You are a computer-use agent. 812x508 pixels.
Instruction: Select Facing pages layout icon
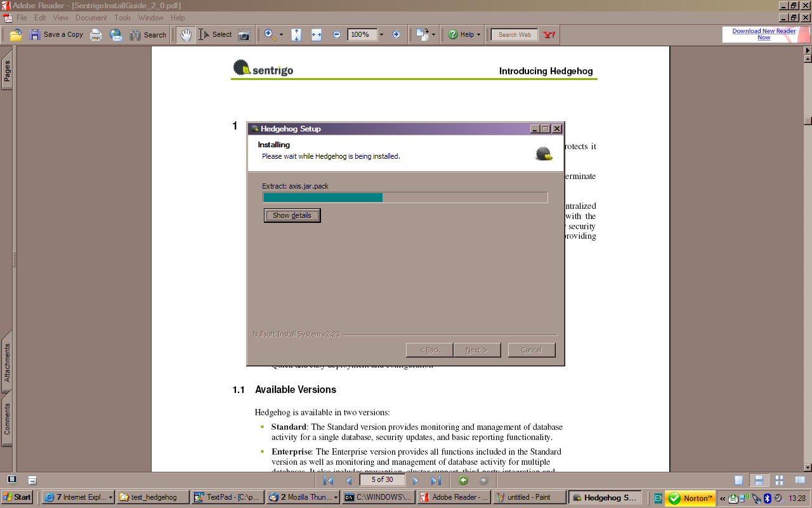coord(800,481)
